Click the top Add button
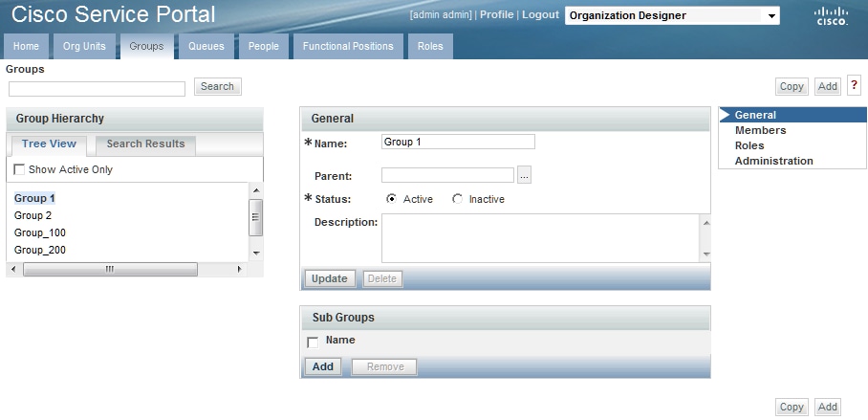 (x=828, y=86)
